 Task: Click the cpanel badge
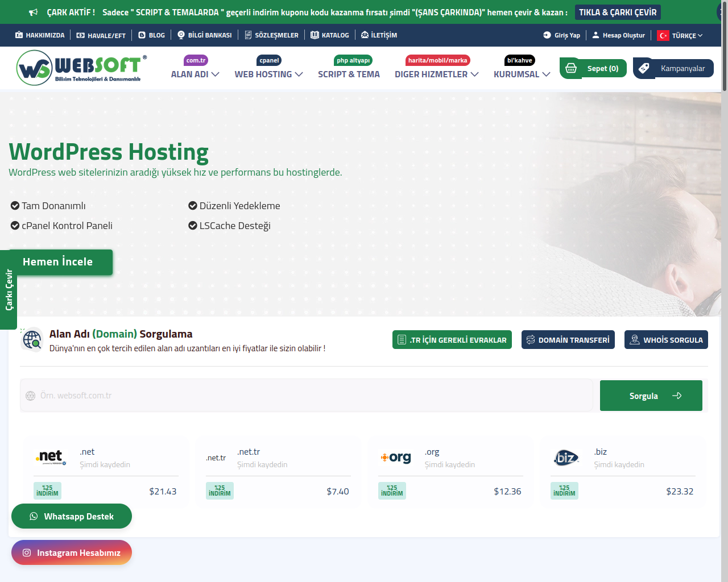point(269,60)
